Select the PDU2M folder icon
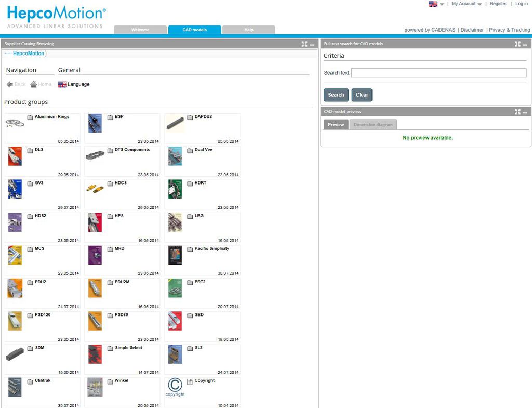 point(110,282)
